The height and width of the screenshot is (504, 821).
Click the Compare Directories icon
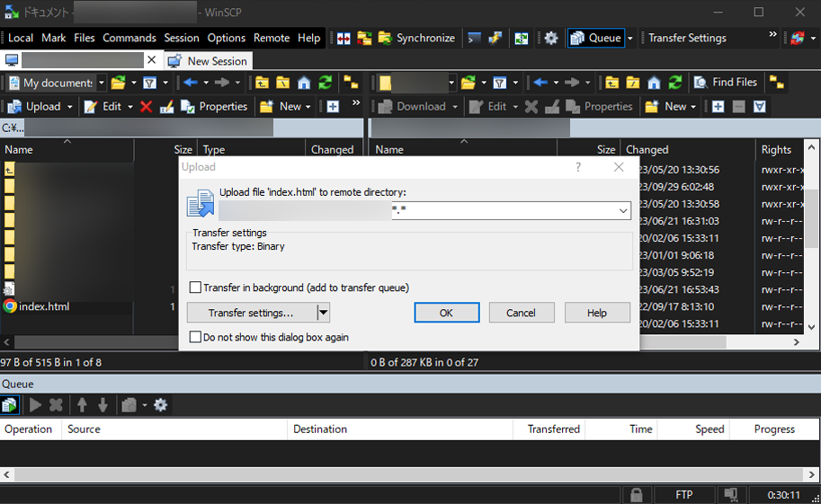click(x=344, y=39)
